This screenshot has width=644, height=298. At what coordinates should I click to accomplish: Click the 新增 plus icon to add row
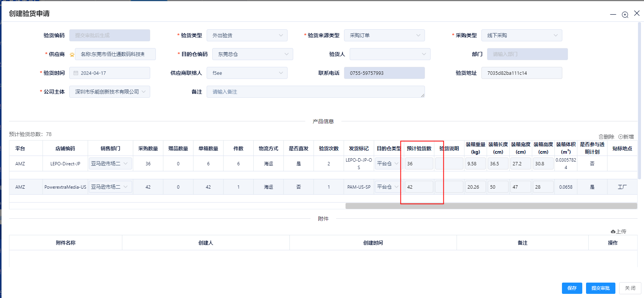tap(621, 137)
